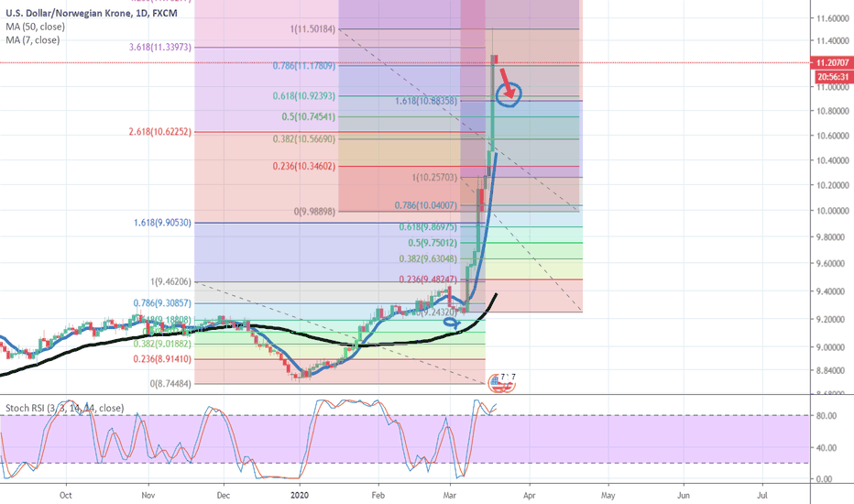
Task: Click Fibonacci level label 0.382(9.01882)
Action: click(x=162, y=345)
